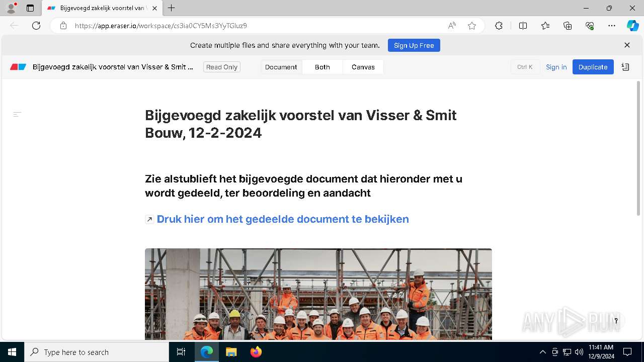Click the Sign in link
This screenshot has height=362, width=644.
pyautogui.click(x=556, y=67)
